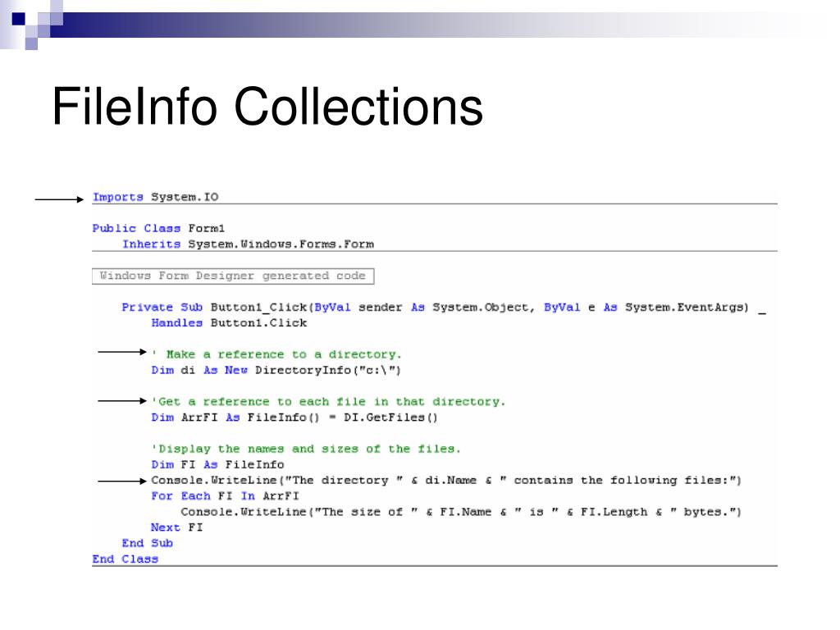Click Console.WriteLine "The directory" line

pyautogui.click(x=445, y=481)
